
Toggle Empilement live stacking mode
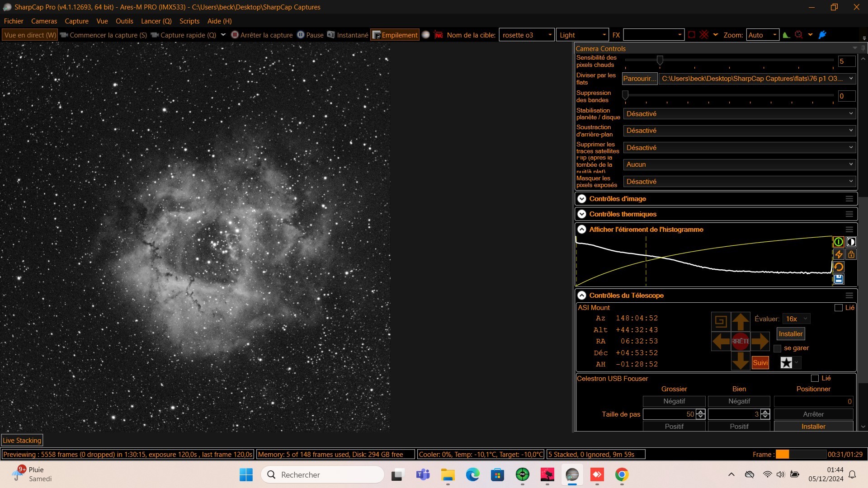click(x=395, y=35)
